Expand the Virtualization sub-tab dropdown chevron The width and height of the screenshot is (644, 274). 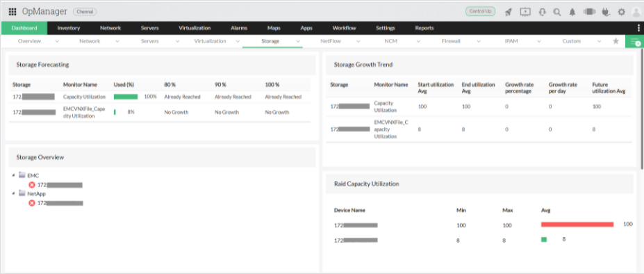[238, 41]
